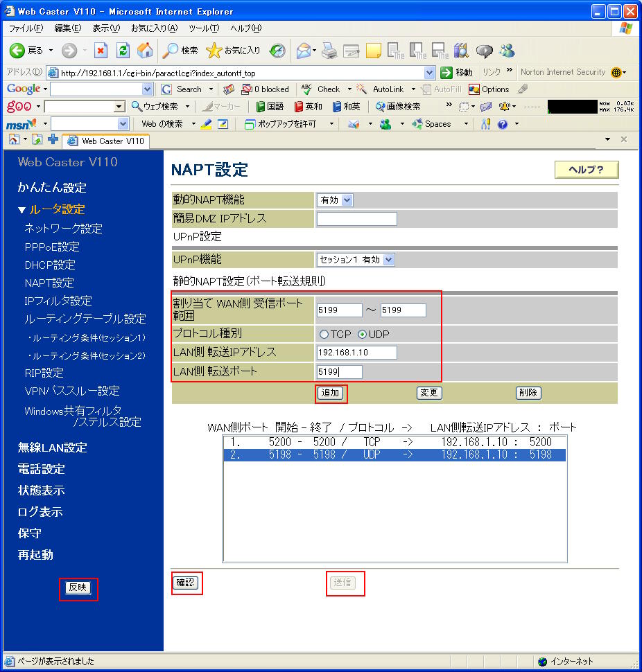Viewport: 642px width, 672px height.
Task: Click the LAN側 転送ポート field
Action: point(339,371)
